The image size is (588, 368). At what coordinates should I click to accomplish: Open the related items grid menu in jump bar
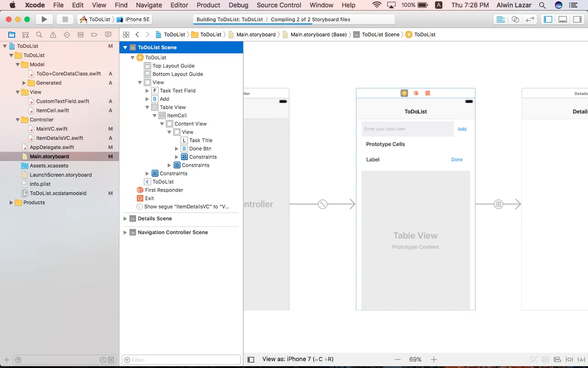126,34
